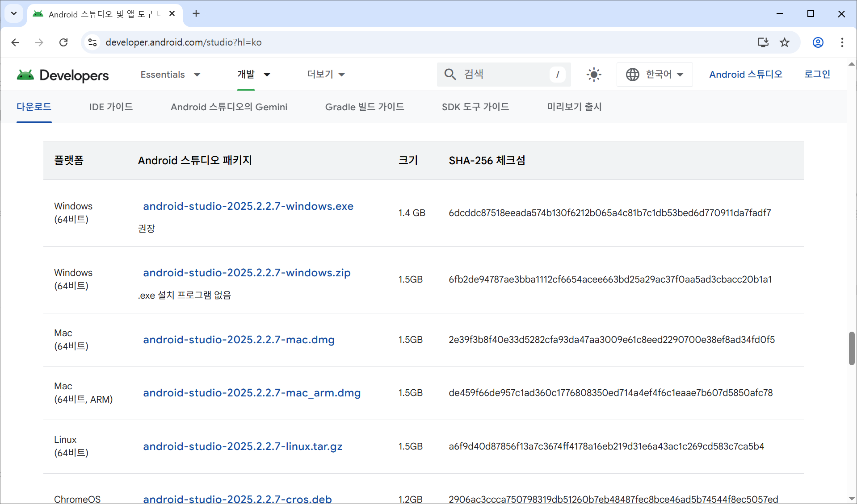Click the Linux (64비트) platform cell
Screen dimensions: 857x504
[71, 446]
